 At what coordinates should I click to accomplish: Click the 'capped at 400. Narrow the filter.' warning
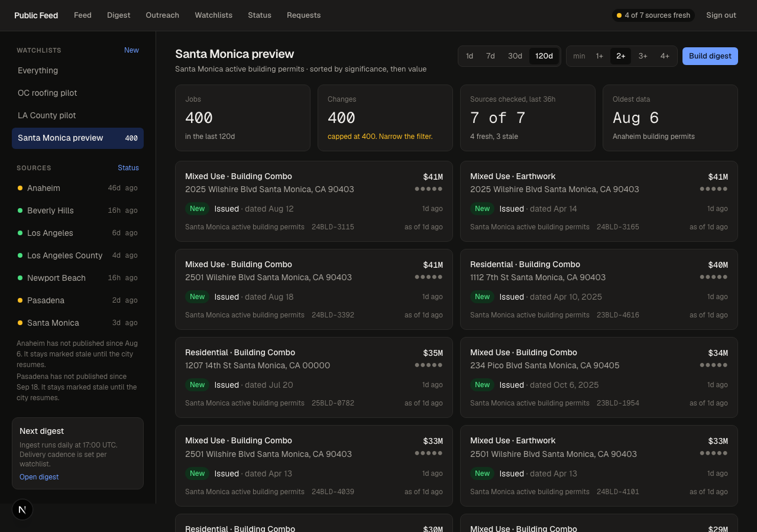380,137
